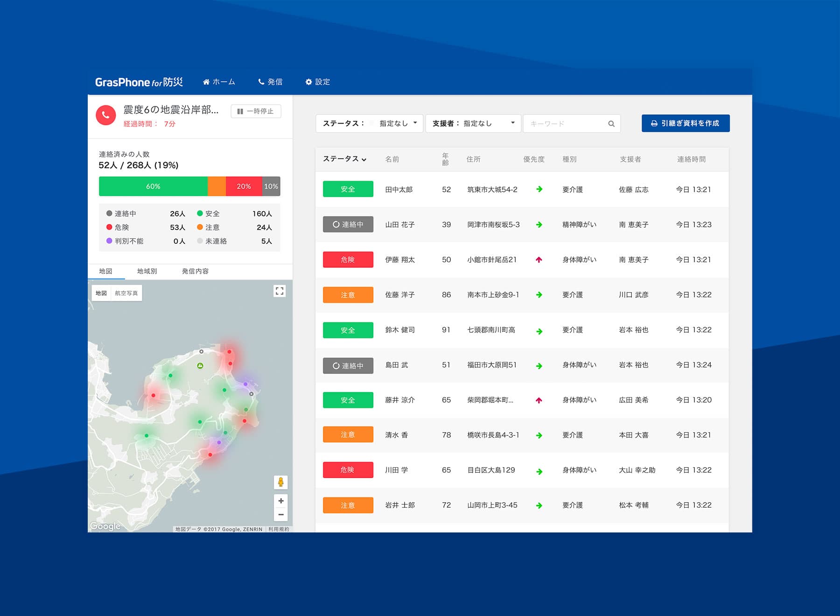The image size is (840, 616).
Task: Click the Google logo on the map
Action: tap(105, 526)
